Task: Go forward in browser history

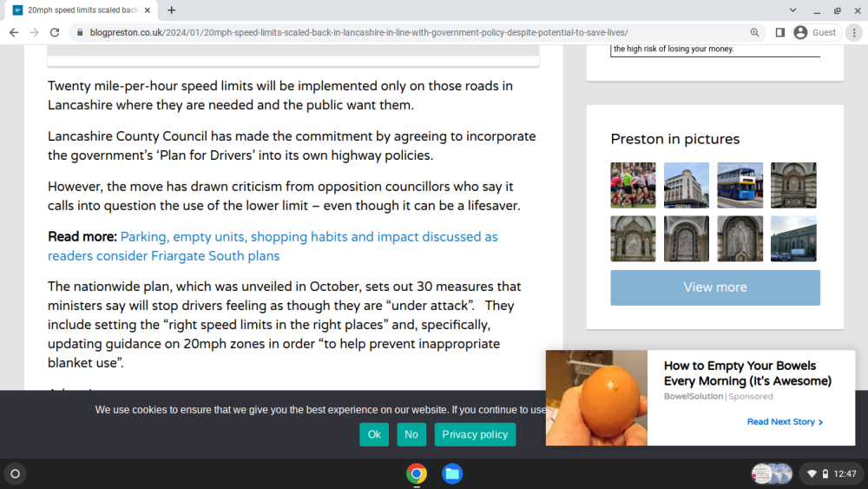Action: [35, 33]
